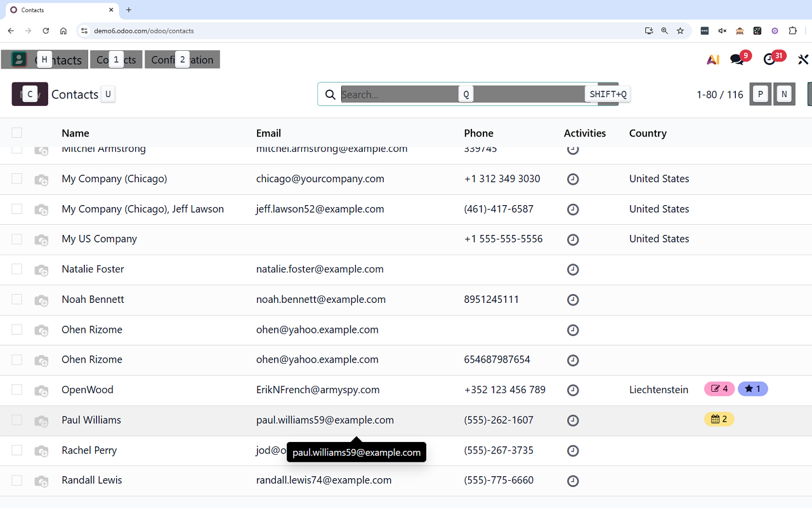Select checkbox for My US Company
The image size is (812, 508).
[x=17, y=239]
